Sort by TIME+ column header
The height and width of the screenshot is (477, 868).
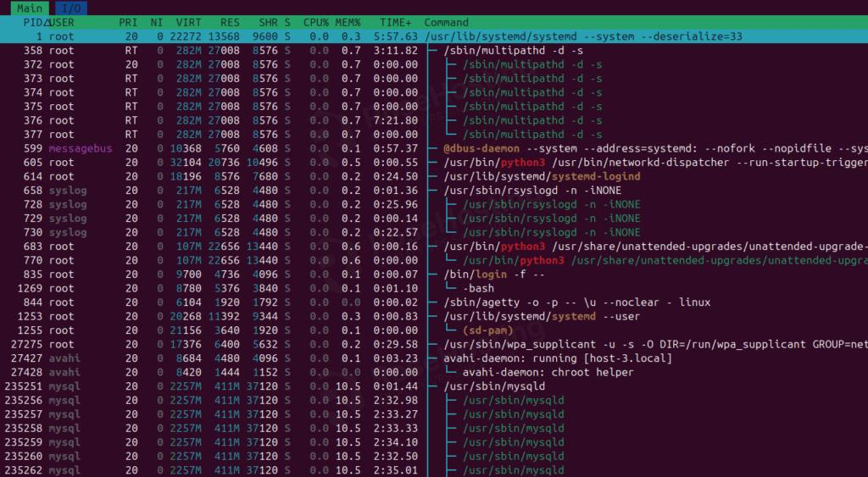pos(395,23)
